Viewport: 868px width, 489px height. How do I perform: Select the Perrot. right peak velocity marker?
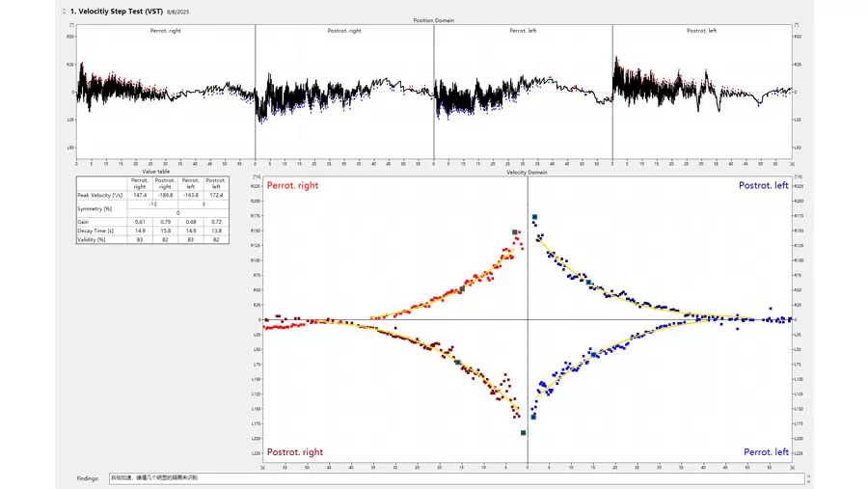click(x=515, y=232)
